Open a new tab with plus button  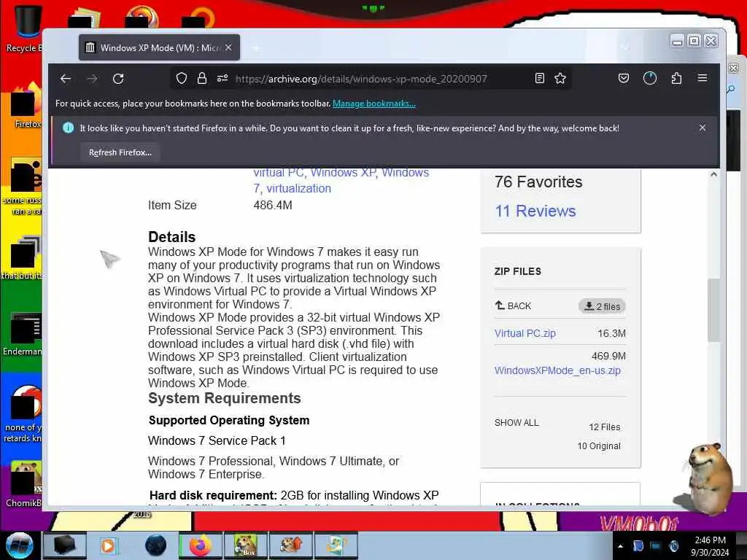[x=256, y=47]
